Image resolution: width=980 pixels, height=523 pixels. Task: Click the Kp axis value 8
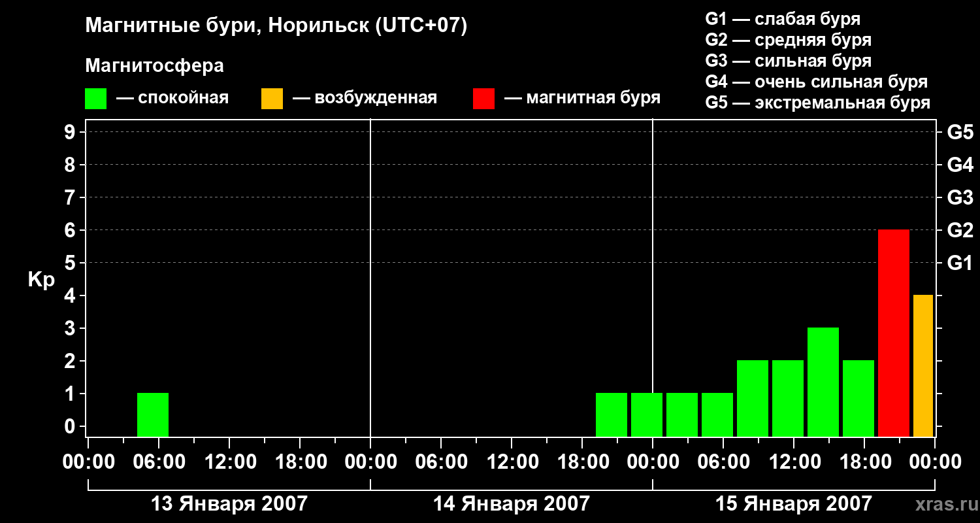[x=71, y=165]
